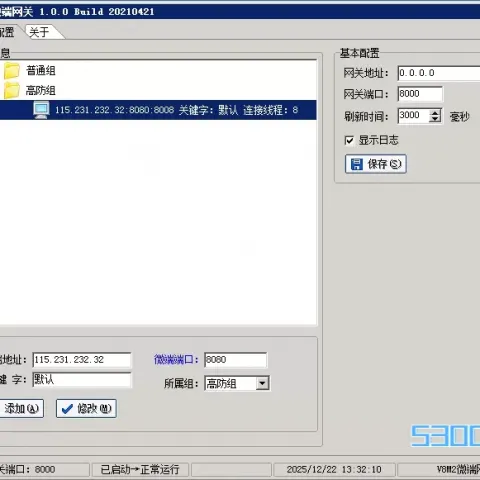Click the 保存(S) button
Viewport: 480px width, 480px height.
tap(376, 164)
